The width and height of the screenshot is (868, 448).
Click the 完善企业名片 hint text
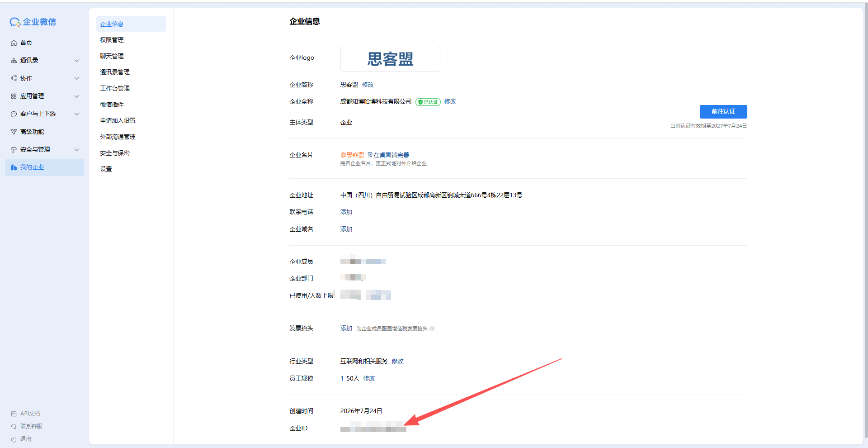click(x=383, y=163)
